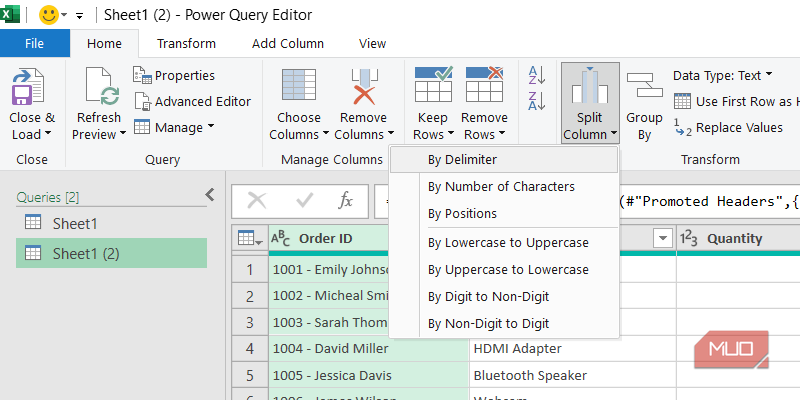The image size is (800, 400).
Task: Open the Data Type: Text dropdown
Action: click(x=722, y=76)
